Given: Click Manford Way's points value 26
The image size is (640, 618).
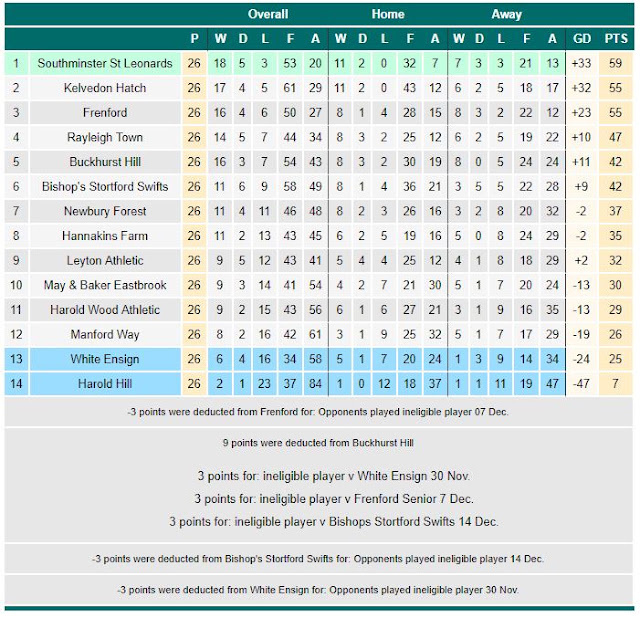Looking at the screenshot, I should (616, 334).
